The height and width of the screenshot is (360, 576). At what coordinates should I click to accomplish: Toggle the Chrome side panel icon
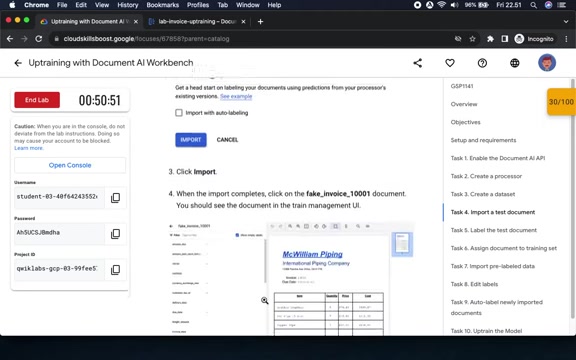click(x=504, y=39)
